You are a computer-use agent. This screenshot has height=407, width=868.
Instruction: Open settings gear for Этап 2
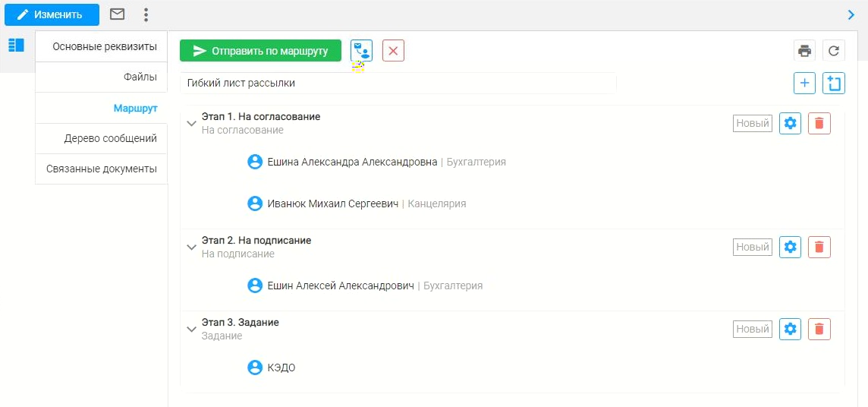coord(790,247)
